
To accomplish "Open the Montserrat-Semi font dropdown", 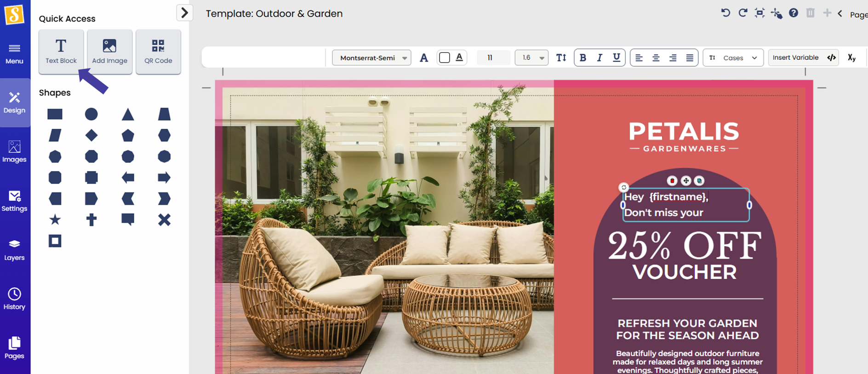I will coord(371,58).
